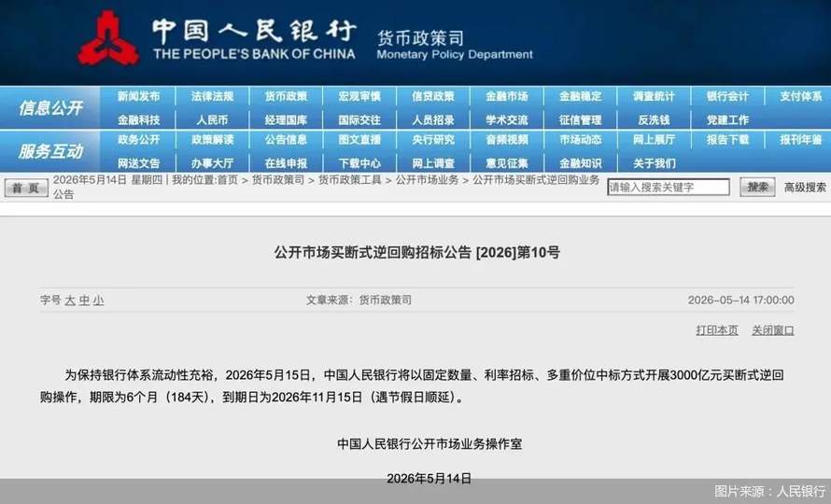Open the 公开市场买断式逆回购业务公告 breadcrumb
This screenshot has width=831, height=504.
326,187
